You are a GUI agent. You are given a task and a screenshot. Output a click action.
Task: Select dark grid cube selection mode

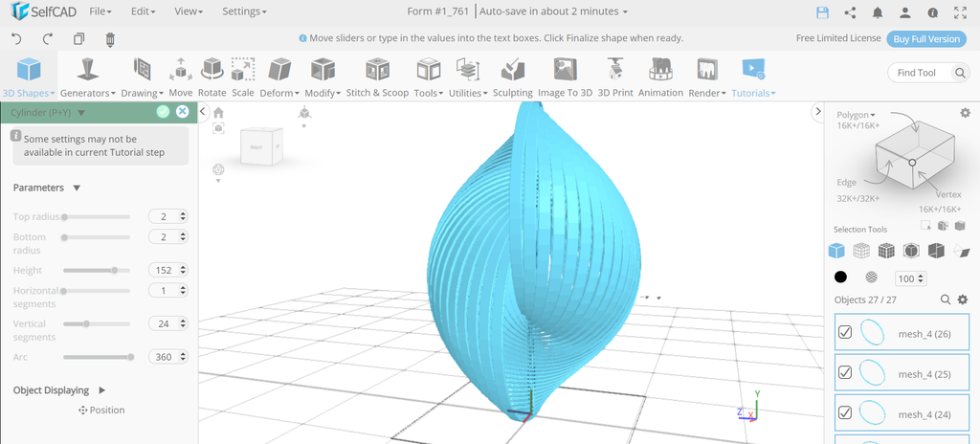tap(886, 251)
